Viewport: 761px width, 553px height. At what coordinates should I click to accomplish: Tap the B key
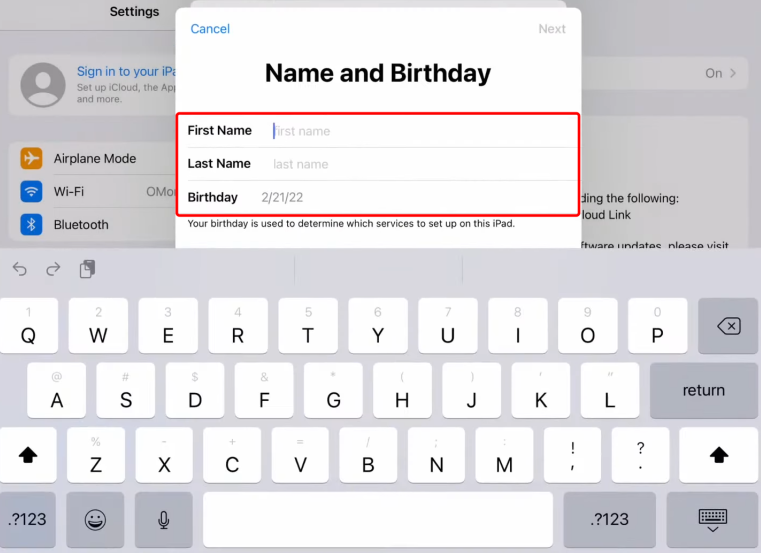tap(368, 455)
